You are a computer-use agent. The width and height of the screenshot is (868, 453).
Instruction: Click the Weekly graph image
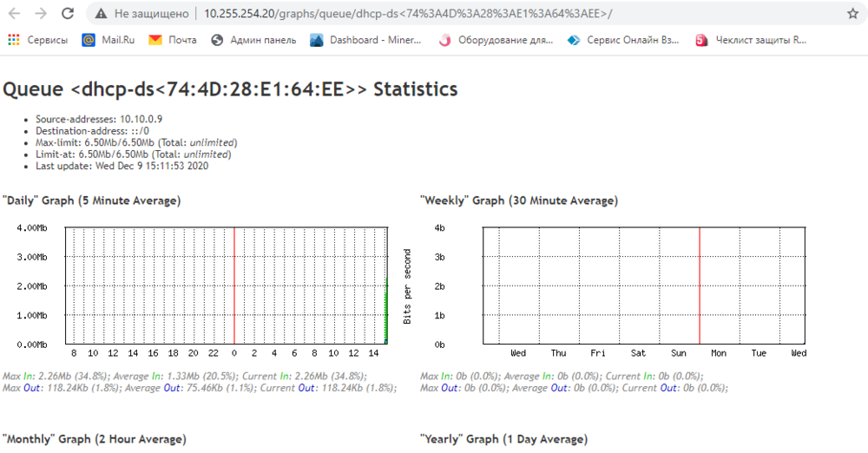(x=608, y=286)
